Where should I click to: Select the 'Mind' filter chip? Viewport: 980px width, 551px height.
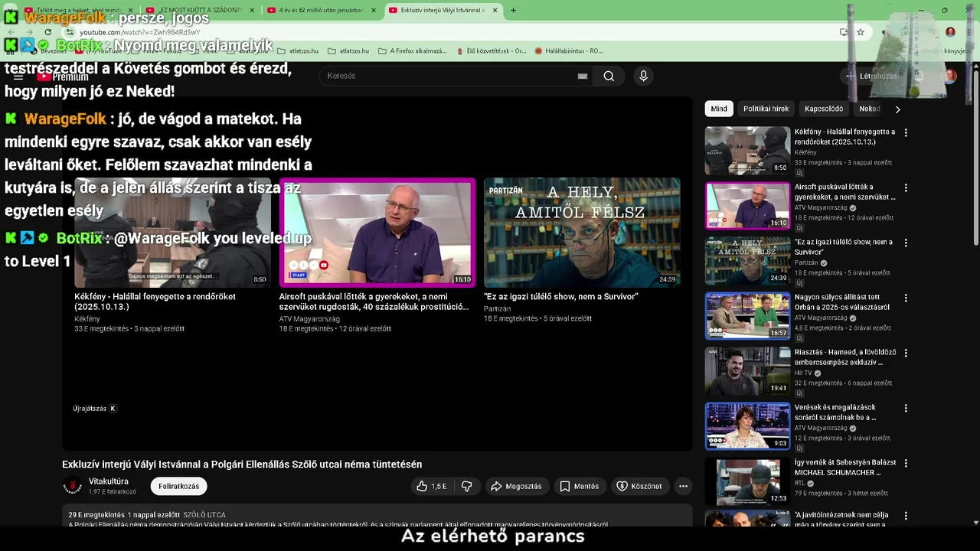click(719, 109)
